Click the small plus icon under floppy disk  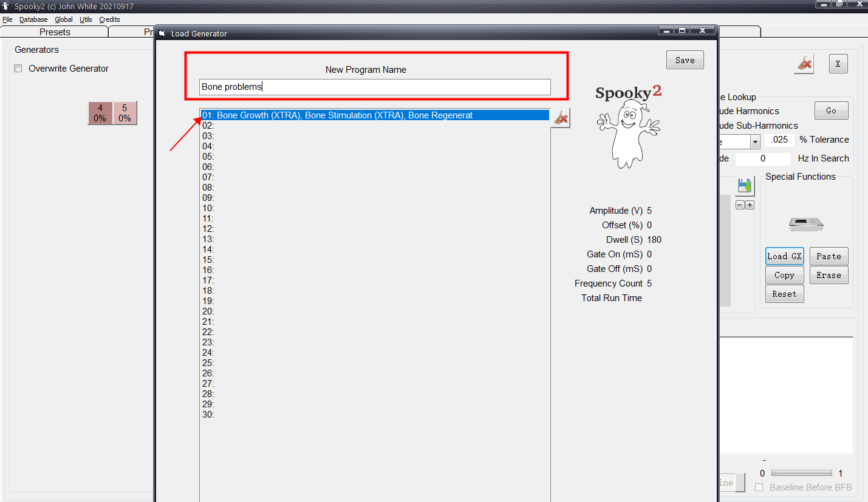[x=750, y=205]
